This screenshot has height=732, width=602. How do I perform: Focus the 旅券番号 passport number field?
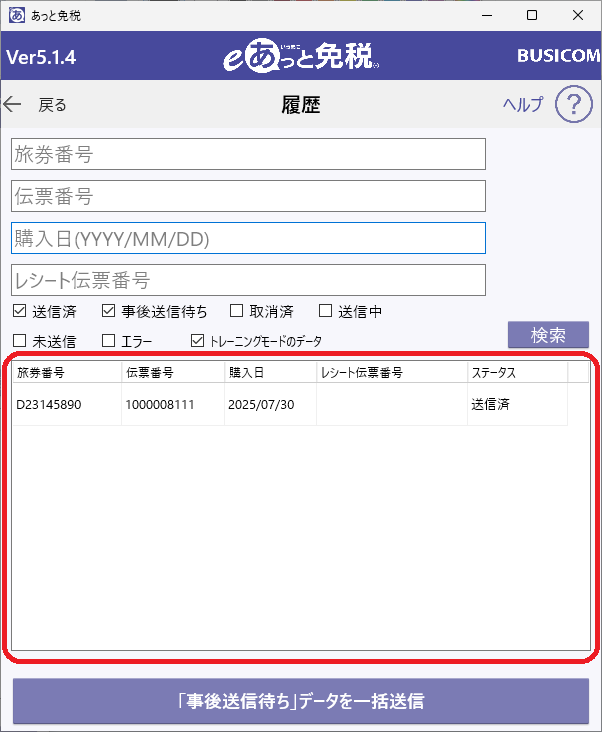pos(248,154)
